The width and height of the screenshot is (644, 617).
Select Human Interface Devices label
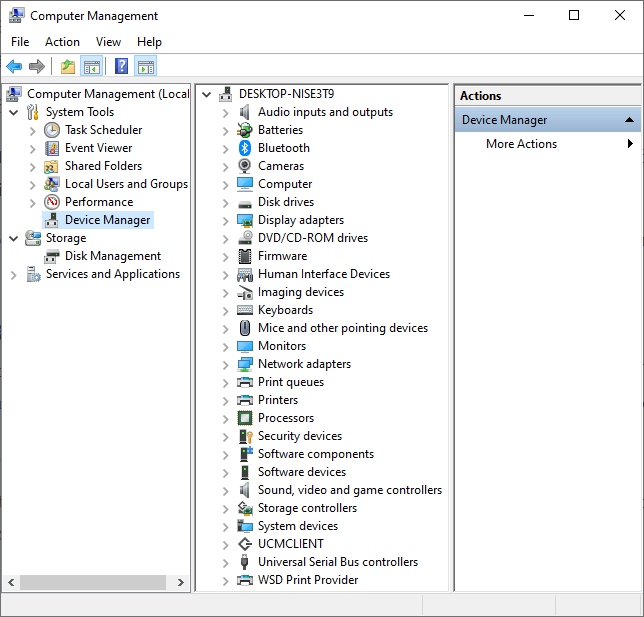pos(324,274)
